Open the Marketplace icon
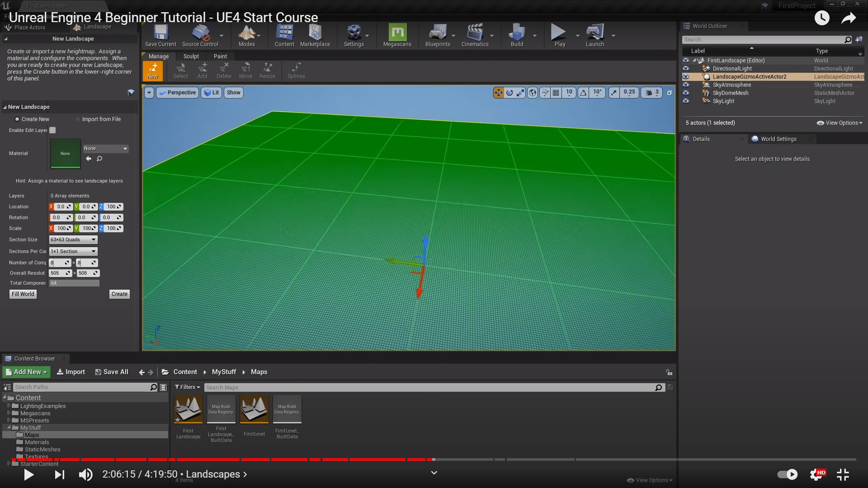This screenshot has height=488, width=868. [315, 35]
